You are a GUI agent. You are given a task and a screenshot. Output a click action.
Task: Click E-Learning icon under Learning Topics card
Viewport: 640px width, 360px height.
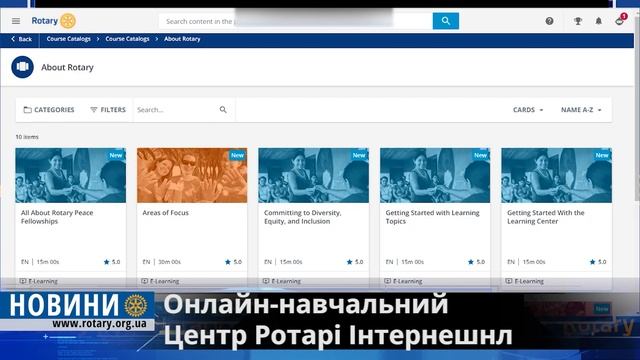point(387,281)
